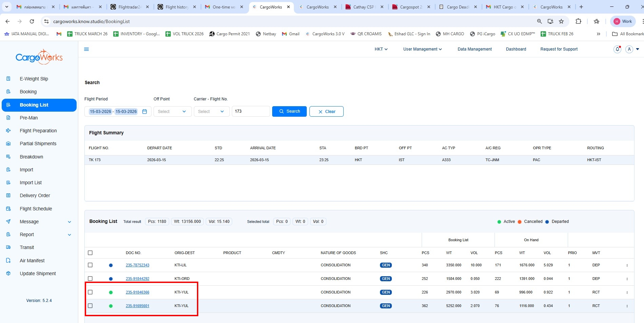This screenshot has height=323, width=644.
Task: Click the Chrome extensions puzzle icon
Action: tap(578, 21)
